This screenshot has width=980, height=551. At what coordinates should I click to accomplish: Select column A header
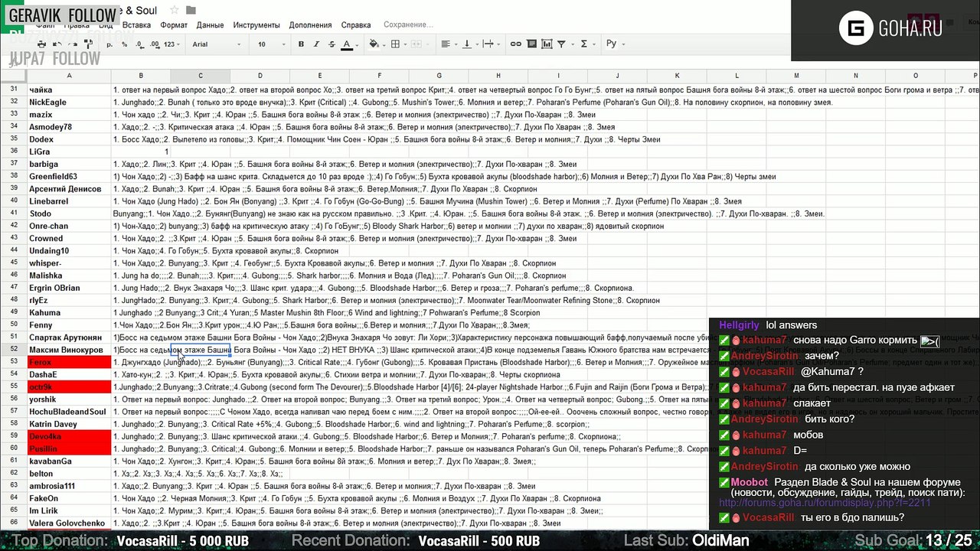69,76
